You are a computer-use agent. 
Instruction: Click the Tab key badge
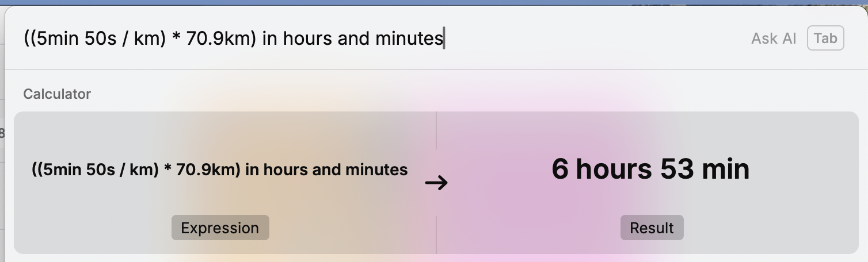(x=825, y=38)
